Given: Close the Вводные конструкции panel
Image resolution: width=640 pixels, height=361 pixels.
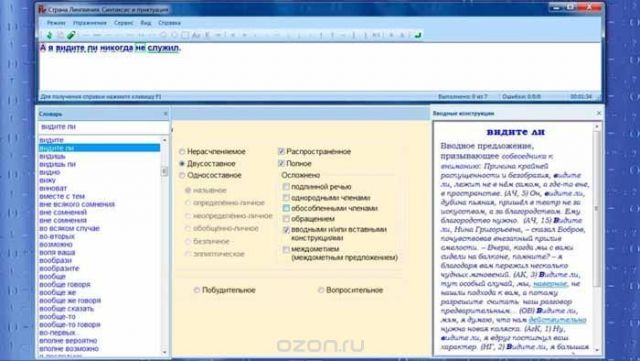Looking at the screenshot, I should point(599,113).
